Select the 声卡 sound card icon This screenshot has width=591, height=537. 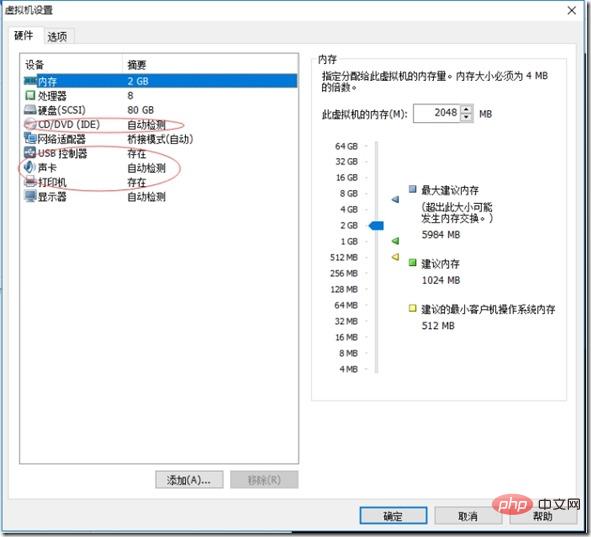click(30, 167)
